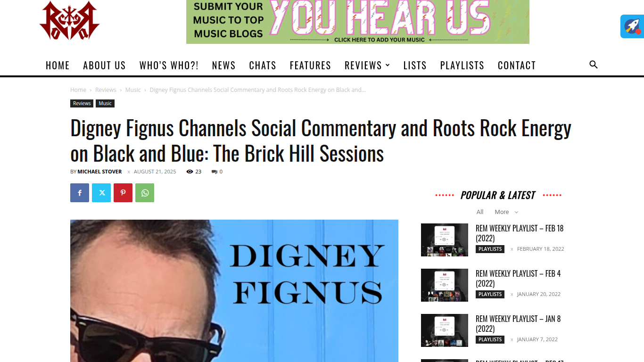Share article on X (Twitter)
The height and width of the screenshot is (362, 644).
pos(101,193)
